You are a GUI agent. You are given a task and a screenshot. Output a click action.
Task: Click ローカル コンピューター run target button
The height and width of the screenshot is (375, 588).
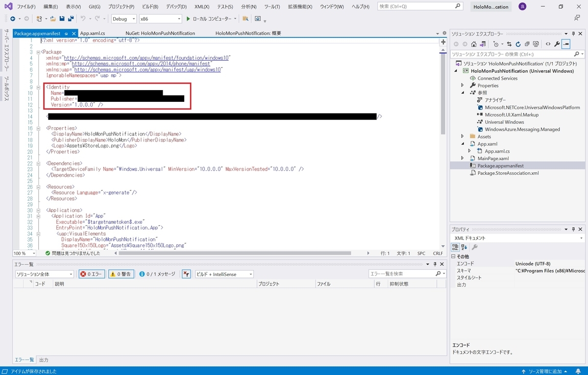[x=212, y=19]
